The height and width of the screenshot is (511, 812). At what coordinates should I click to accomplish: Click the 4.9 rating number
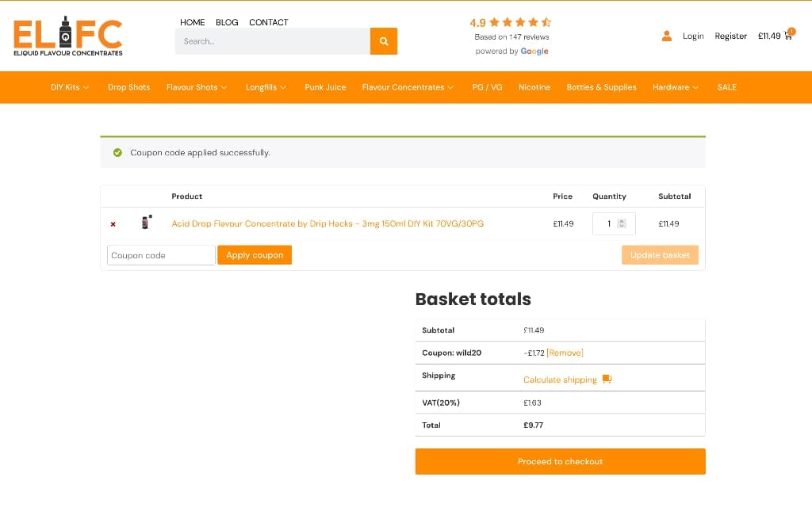pos(477,23)
